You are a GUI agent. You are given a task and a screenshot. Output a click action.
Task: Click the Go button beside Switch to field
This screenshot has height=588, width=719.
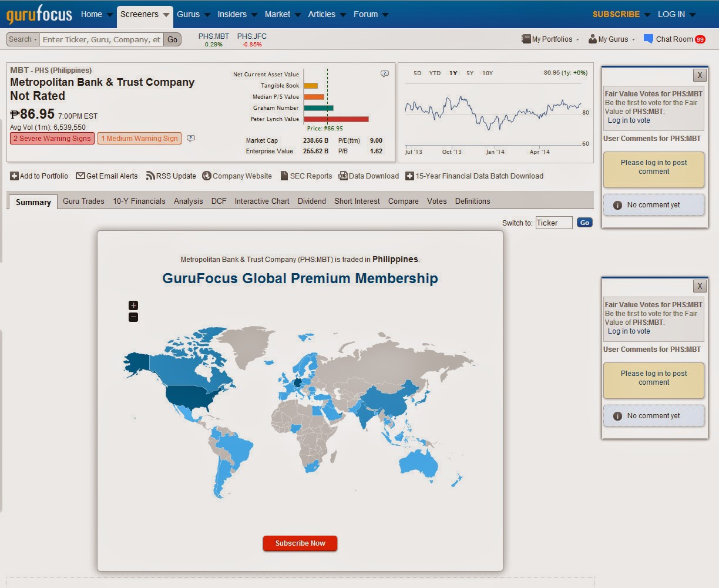[x=584, y=223]
